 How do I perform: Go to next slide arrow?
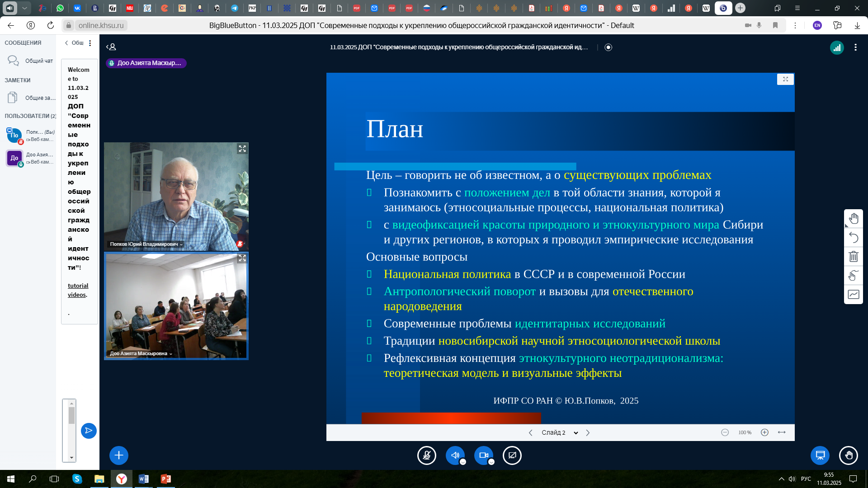[x=588, y=433]
